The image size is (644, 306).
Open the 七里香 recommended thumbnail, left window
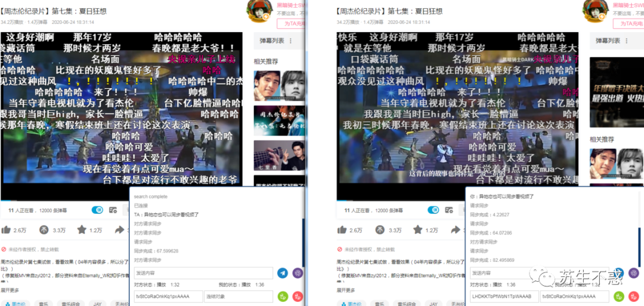(279, 155)
